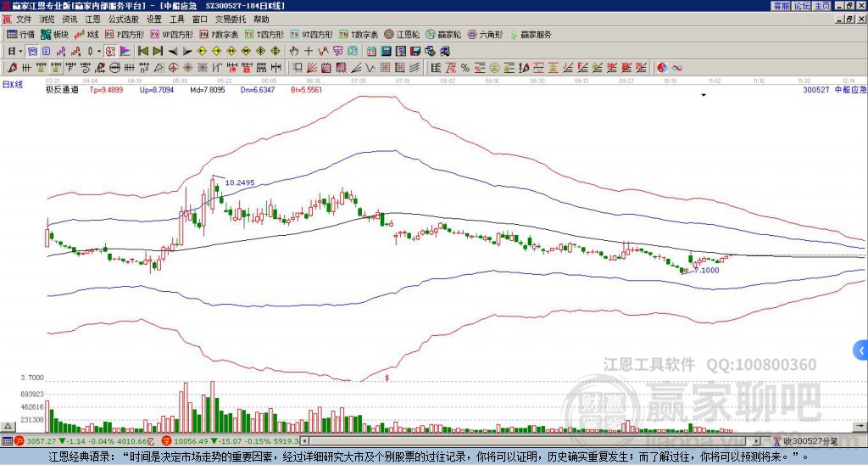Screen dimensions: 868x465
Task: Open the 行情 market quotes view
Action: click(20, 34)
